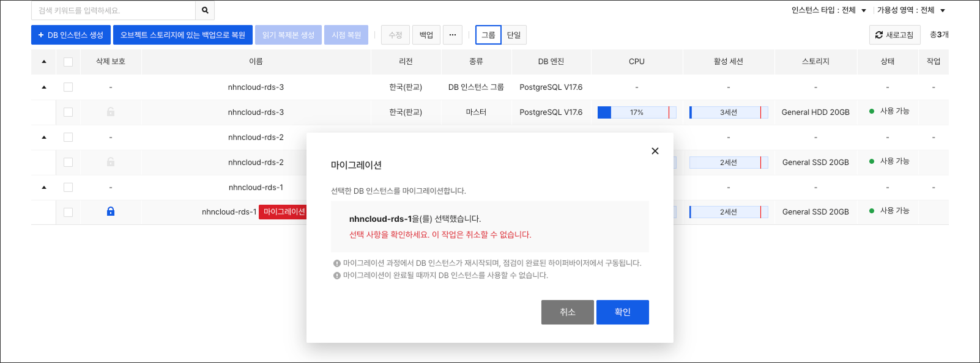Click General SSD 20GB in nhncloud-rds-2 row
The height and width of the screenshot is (363, 980).
click(x=815, y=163)
